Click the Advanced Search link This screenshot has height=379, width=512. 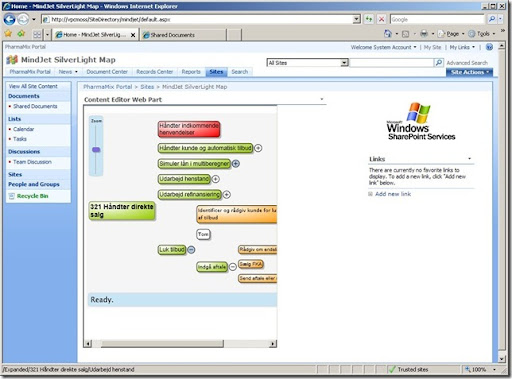pyautogui.click(x=467, y=63)
